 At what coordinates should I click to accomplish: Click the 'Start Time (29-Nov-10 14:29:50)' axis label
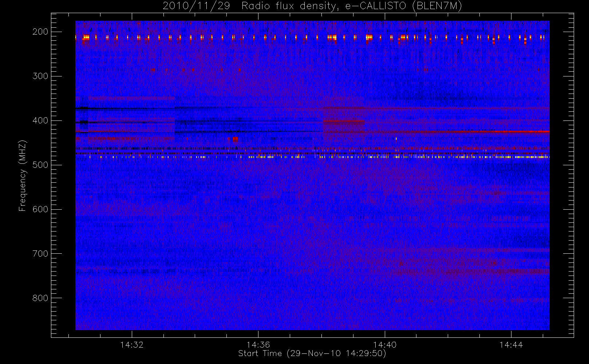point(312,353)
